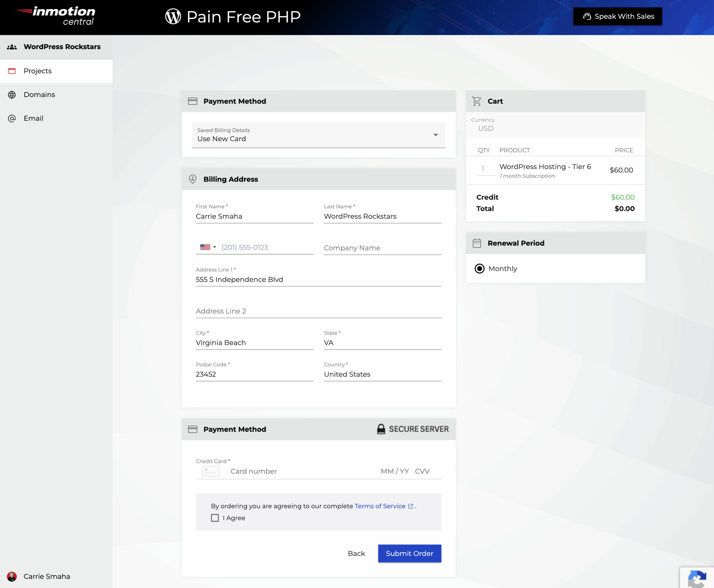Open the phone country flag dropdown
Image resolution: width=714 pixels, height=588 pixels.
coord(208,247)
